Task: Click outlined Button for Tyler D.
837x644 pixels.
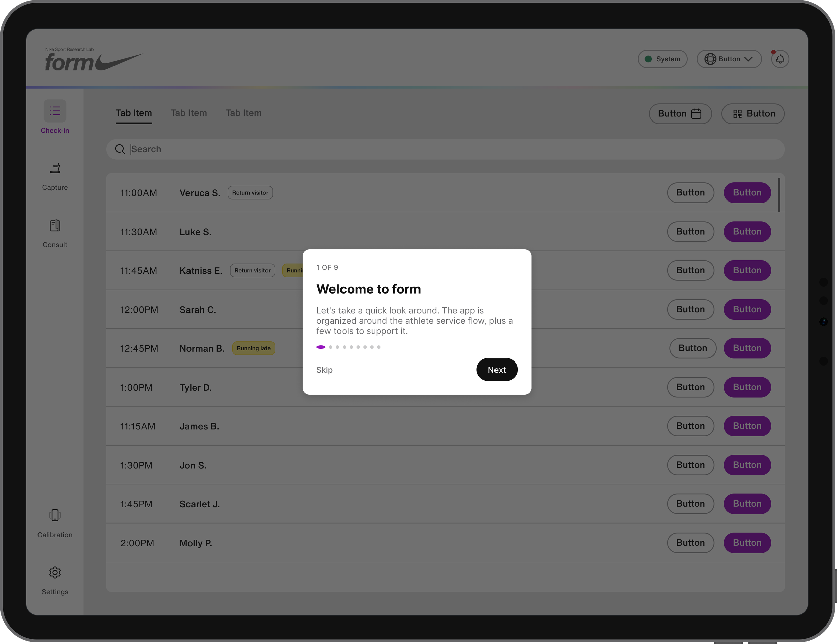Action: click(x=690, y=387)
